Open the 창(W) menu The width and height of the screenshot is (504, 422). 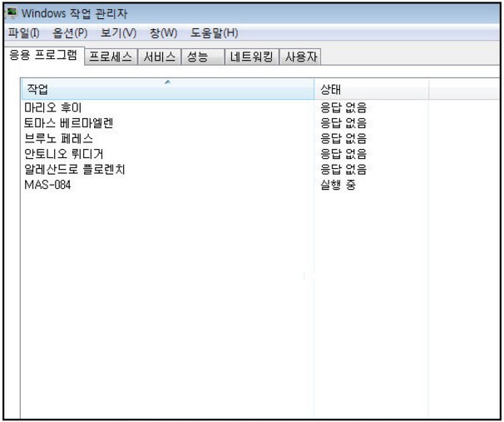tap(164, 32)
